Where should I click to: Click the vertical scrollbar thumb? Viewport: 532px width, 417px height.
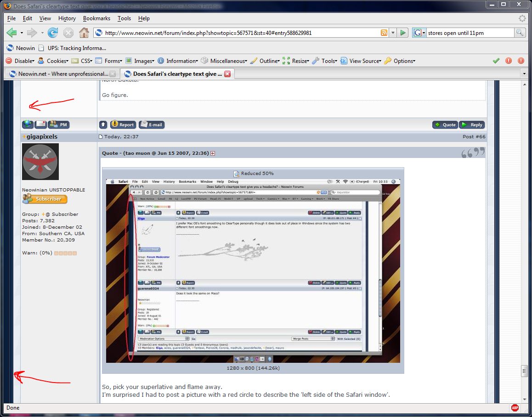coord(524,371)
